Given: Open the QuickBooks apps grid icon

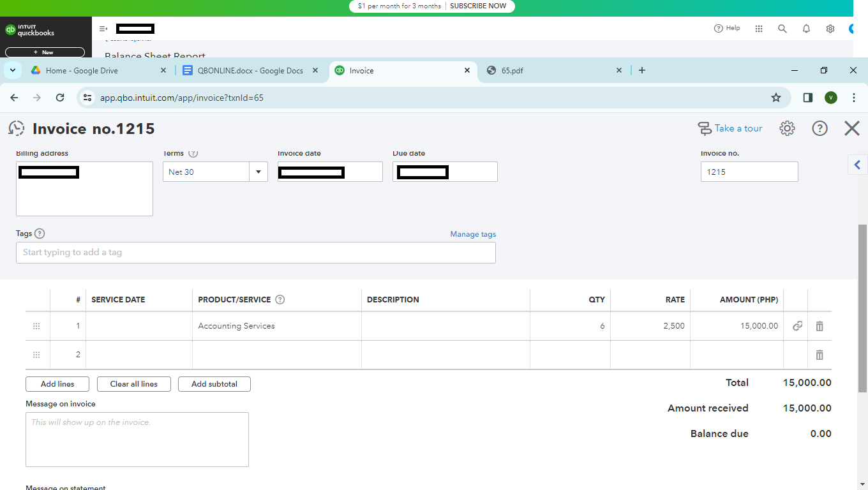Looking at the screenshot, I should coord(759,29).
